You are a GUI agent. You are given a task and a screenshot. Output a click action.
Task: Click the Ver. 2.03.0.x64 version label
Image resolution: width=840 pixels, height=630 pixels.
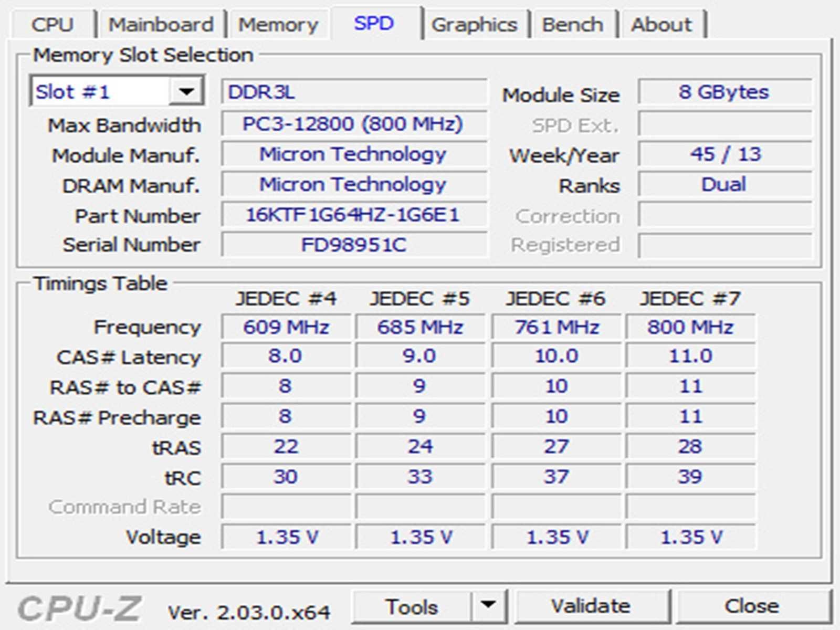point(249,612)
